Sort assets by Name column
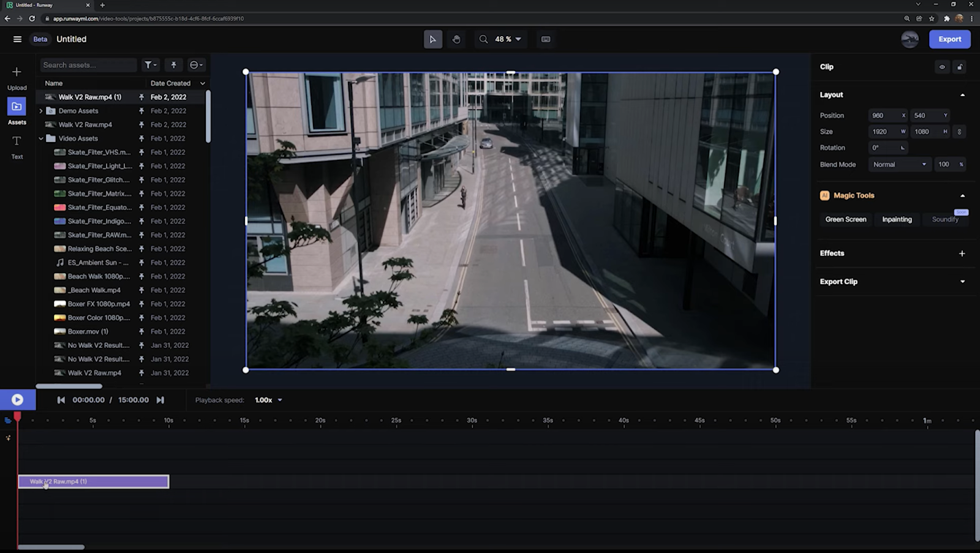The image size is (980, 553). click(54, 83)
